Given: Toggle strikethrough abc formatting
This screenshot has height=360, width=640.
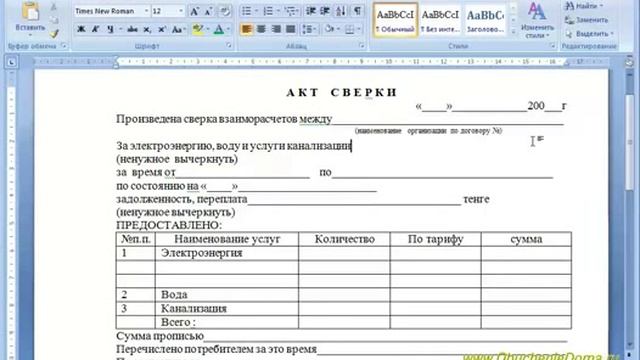Looking at the screenshot, I should 132,29.
